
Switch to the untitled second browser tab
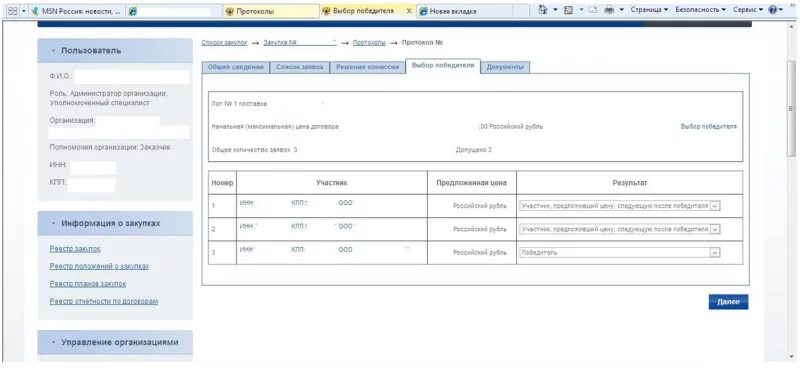pos(173,11)
